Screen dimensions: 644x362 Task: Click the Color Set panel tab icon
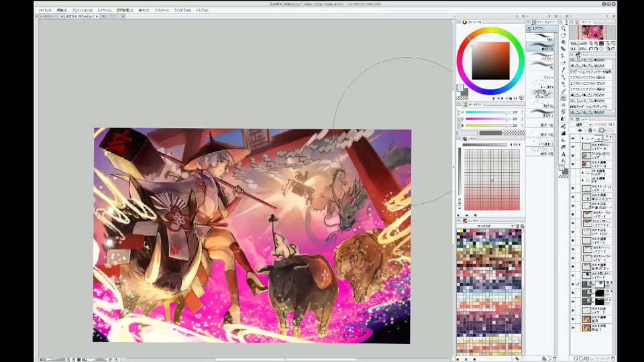464,221
